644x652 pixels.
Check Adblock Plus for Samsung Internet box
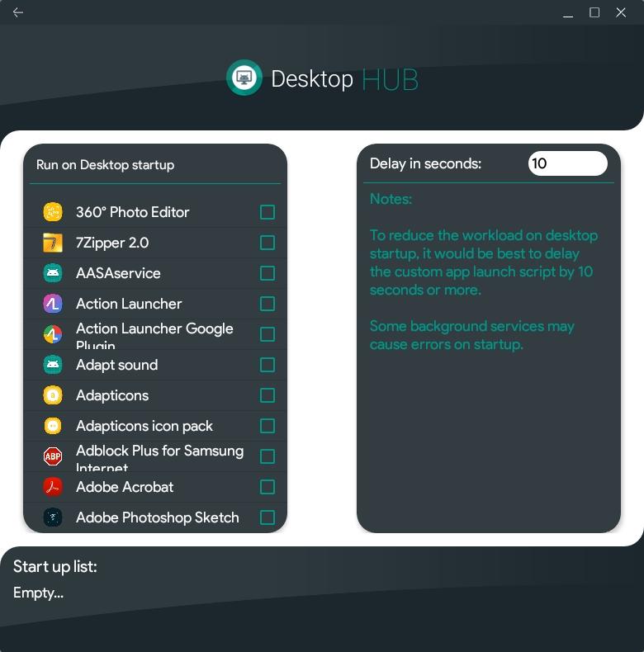point(267,456)
